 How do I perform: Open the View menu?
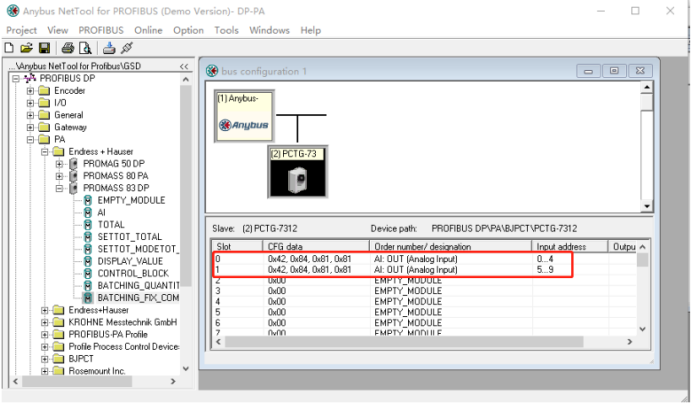58,30
